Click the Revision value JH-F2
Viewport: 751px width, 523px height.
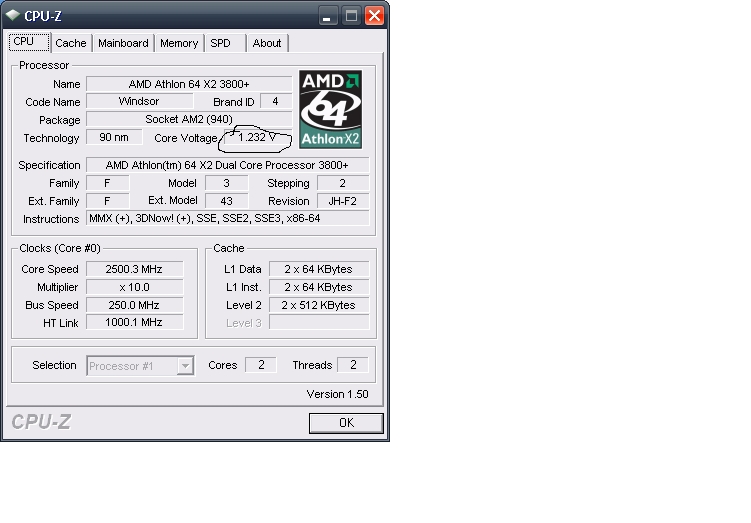pos(343,201)
